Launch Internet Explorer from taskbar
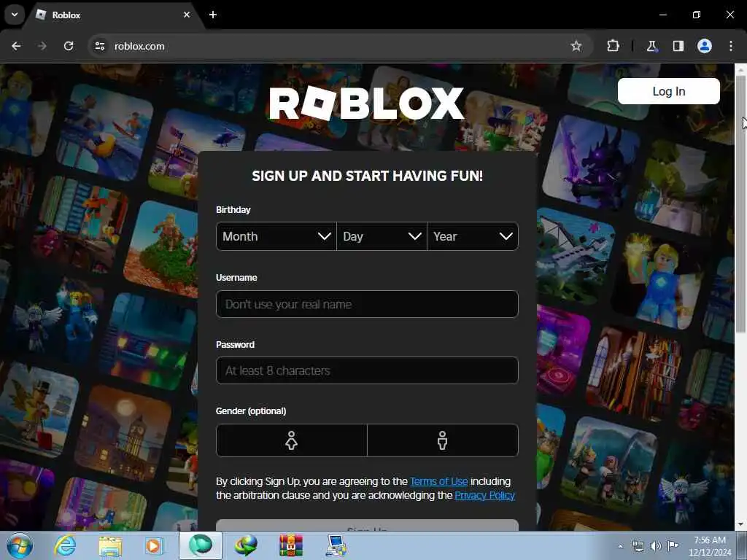Image resolution: width=747 pixels, height=560 pixels. tap(65, 545)
